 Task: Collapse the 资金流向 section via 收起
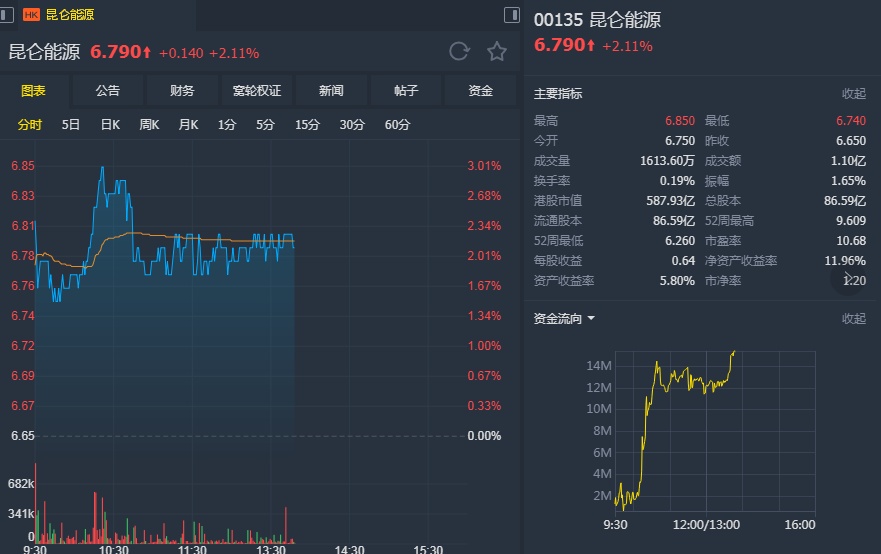coord(853,319)
